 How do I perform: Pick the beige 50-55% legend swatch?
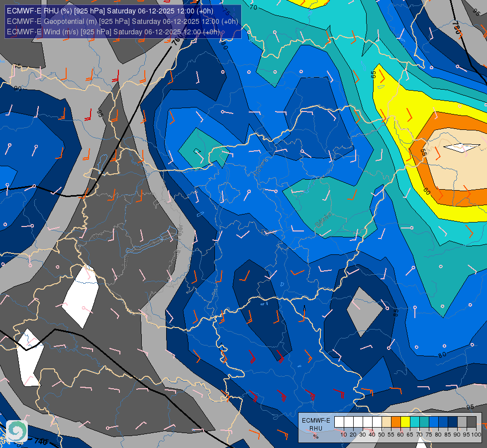coord(387,422)
